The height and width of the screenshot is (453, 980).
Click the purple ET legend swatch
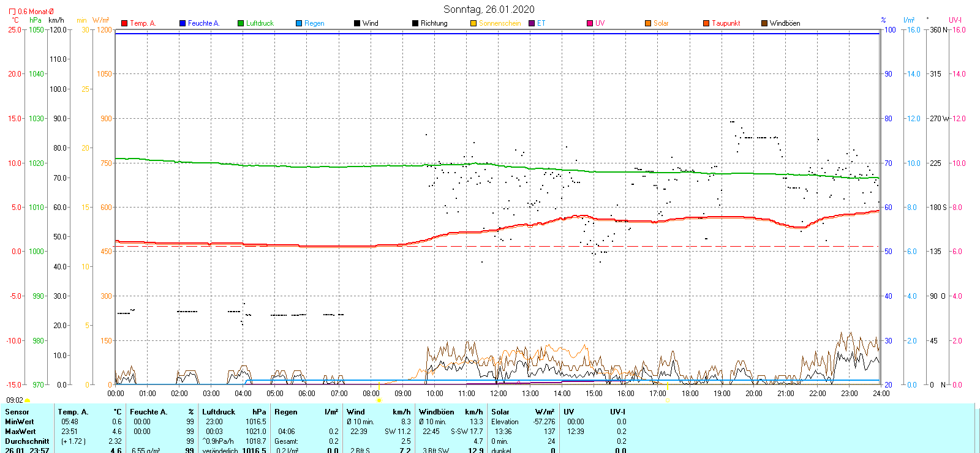(532, 23)
